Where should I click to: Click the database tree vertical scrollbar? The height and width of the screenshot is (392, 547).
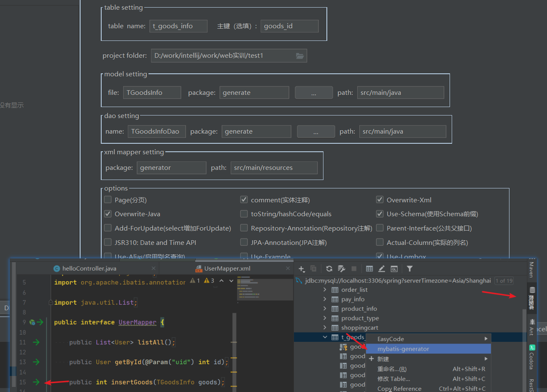(x=524, y=350)
